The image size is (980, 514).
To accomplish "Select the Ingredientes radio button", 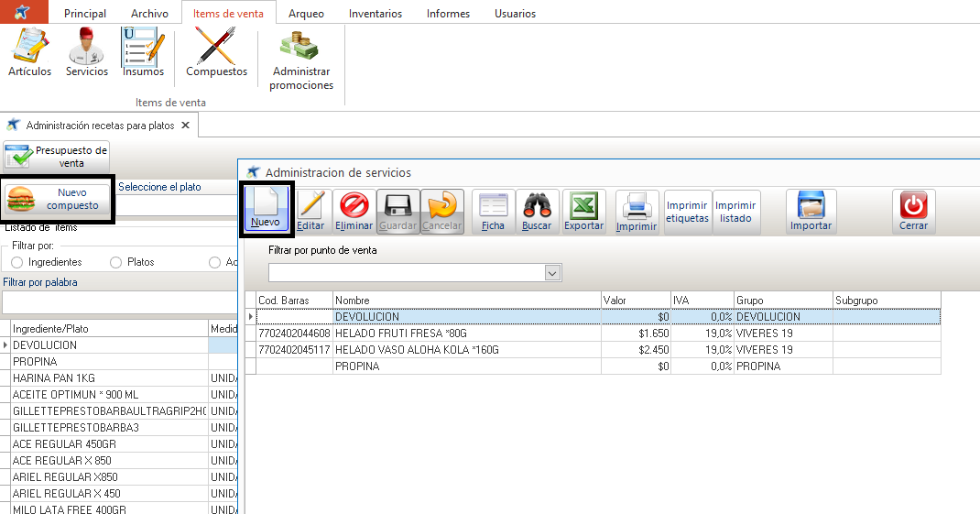I will [x=17, y=262].
